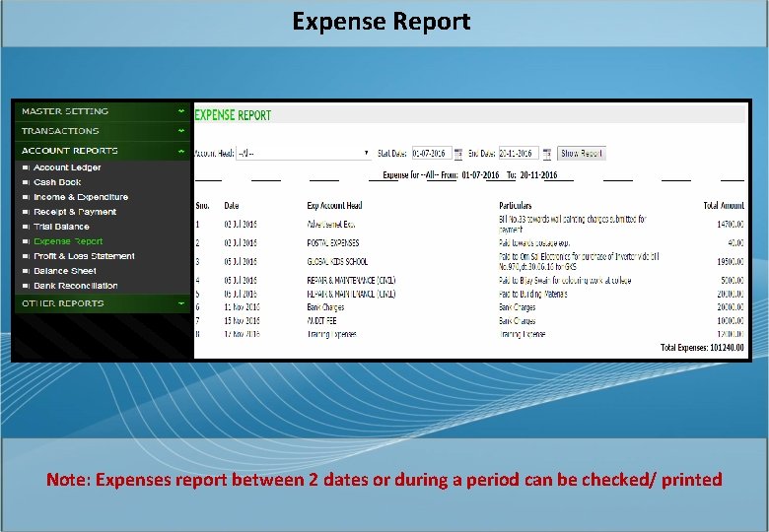Open Balance Sheet report
The width and height of the screenshot is (769, 532).
[65, 270]
